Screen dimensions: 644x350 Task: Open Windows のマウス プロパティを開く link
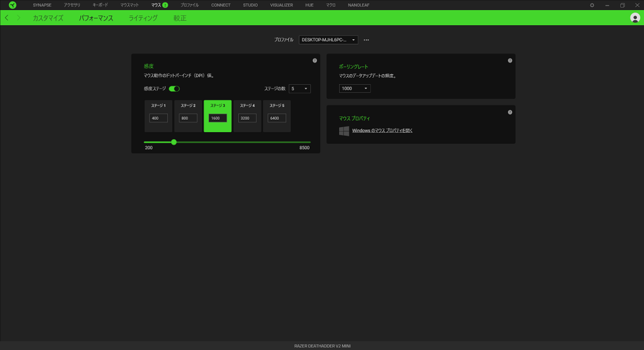(382, 130)
